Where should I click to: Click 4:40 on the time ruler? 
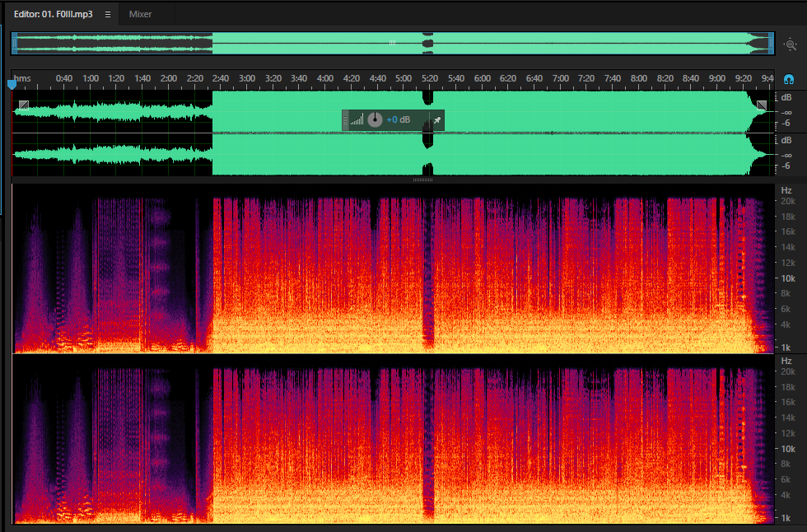click(378, 78)
